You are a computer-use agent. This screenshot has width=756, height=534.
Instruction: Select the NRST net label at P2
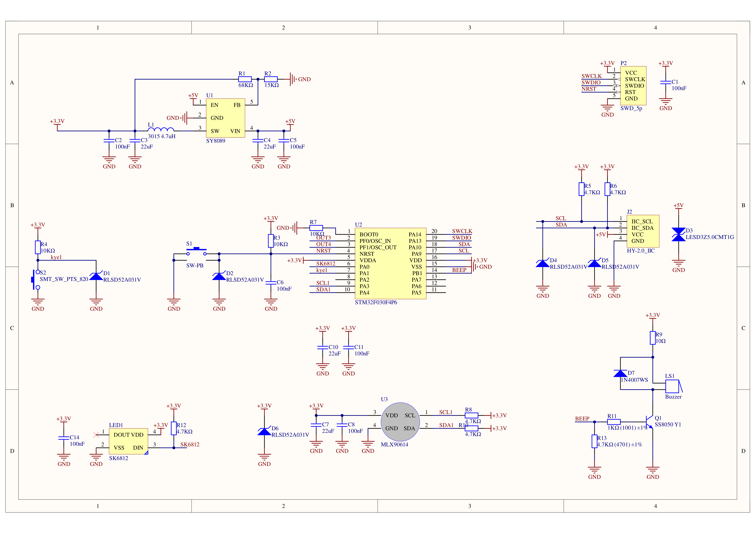[589, 89]
